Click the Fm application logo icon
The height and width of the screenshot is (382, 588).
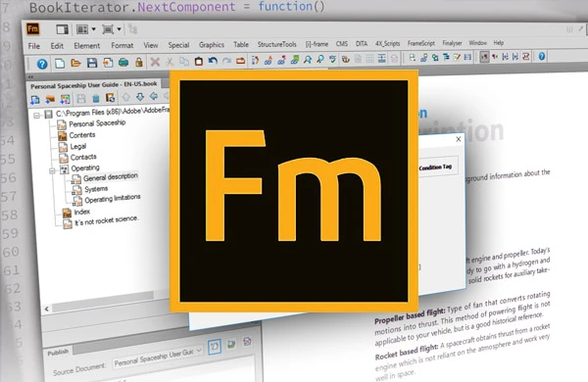point(33,28)
